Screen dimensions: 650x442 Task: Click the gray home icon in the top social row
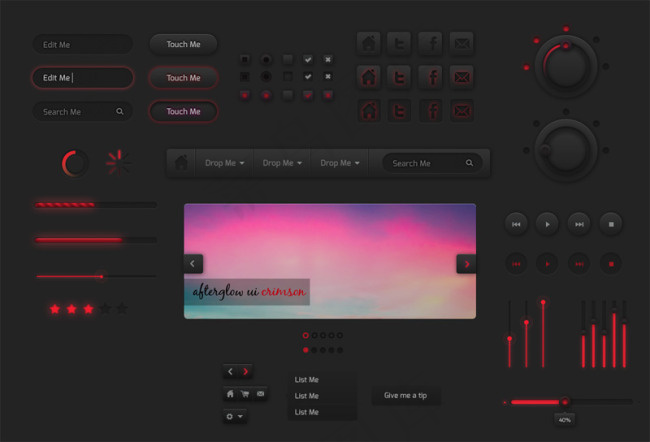(x=369, y=43)
